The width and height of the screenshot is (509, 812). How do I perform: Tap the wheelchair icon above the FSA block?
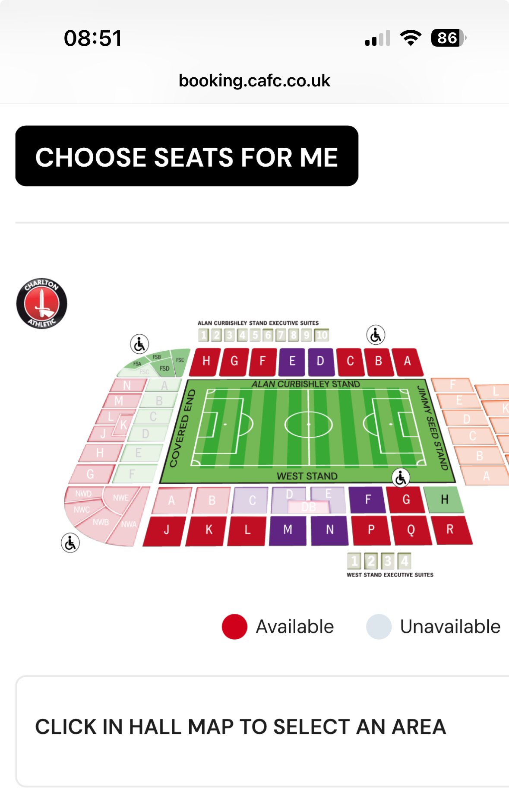tap(139, 344)
